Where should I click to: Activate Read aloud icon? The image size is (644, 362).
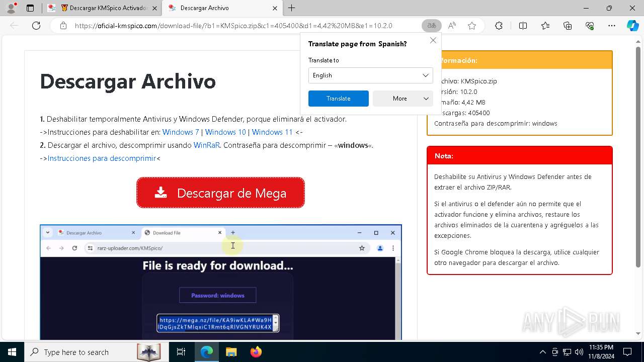coord(452,26)
